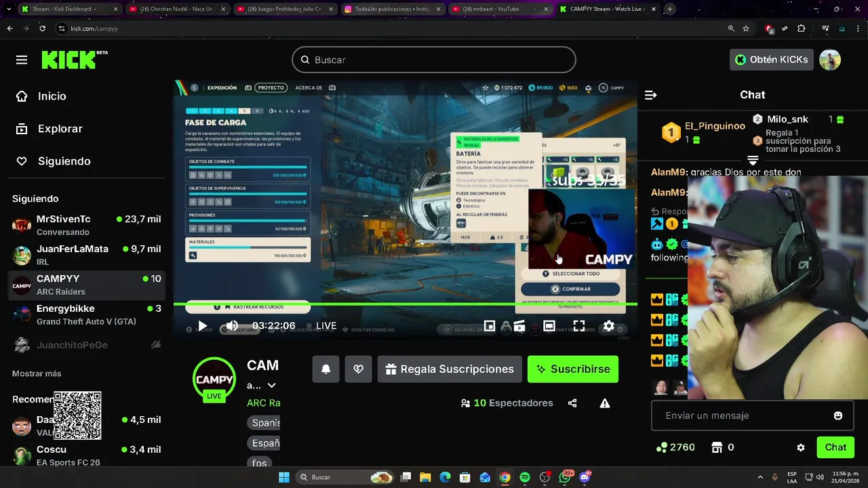
Task: Click the CAMPY live avatar
Action: (x=214, y=379)
